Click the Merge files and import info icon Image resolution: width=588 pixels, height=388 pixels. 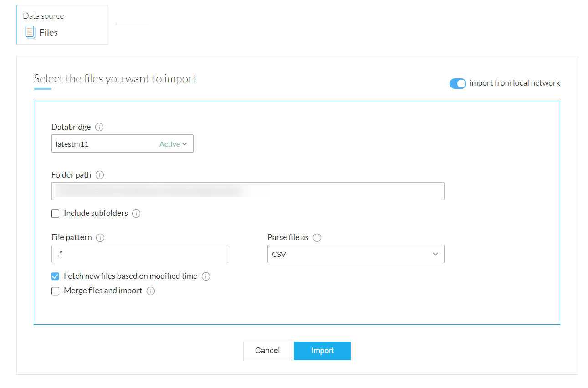coord(151,291)
